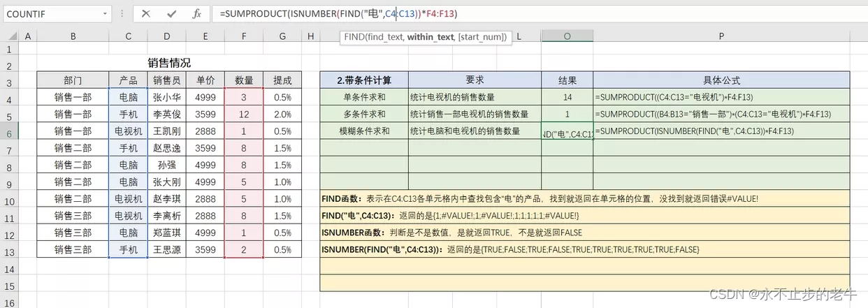Click the 销售员 header cell
This screenshot has height=308, width=868.
(167, 80)
